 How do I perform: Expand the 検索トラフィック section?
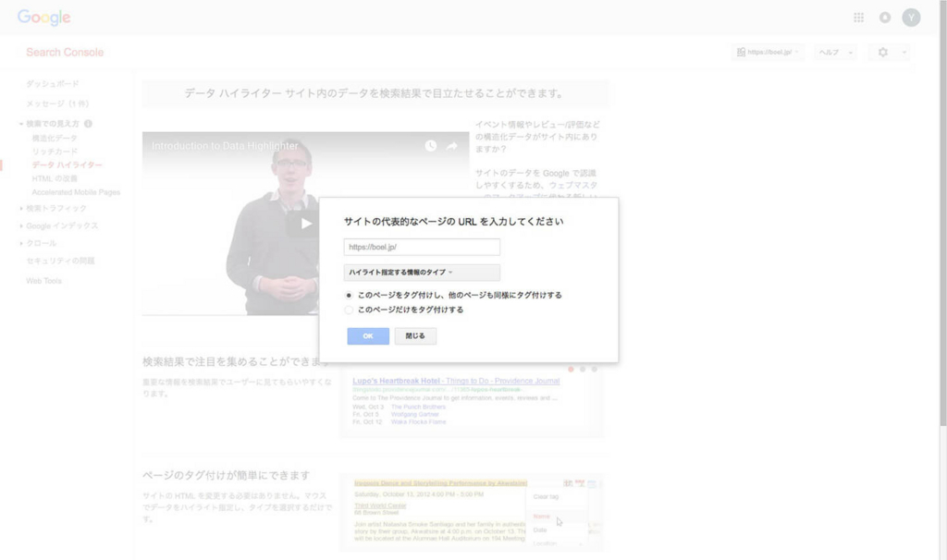[21, 208]
